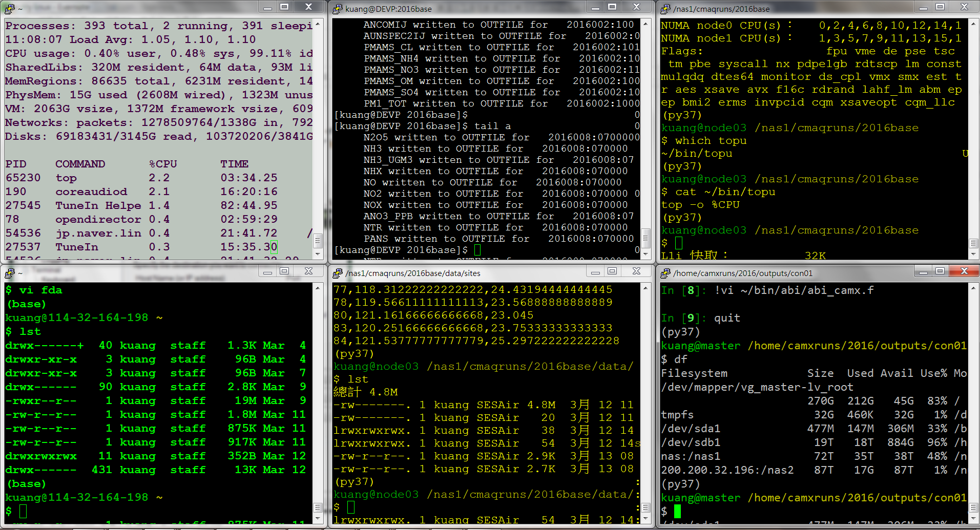This screenshot has height=530, width=980.
Task: Click title text /home/camxruns/2016/outputs/con01
Action: click(743, 273)
